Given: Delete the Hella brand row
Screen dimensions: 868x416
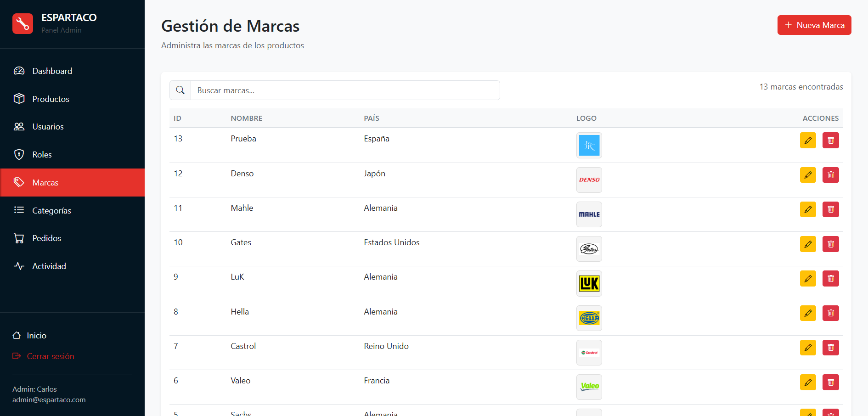Looking at the screenshot, I should (x=831, y=313).
